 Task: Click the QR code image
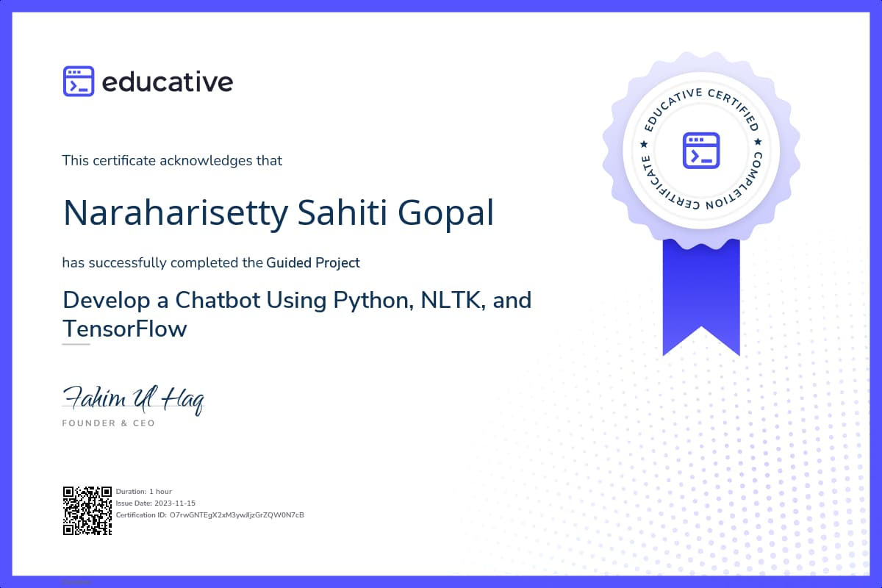[87, 511]
